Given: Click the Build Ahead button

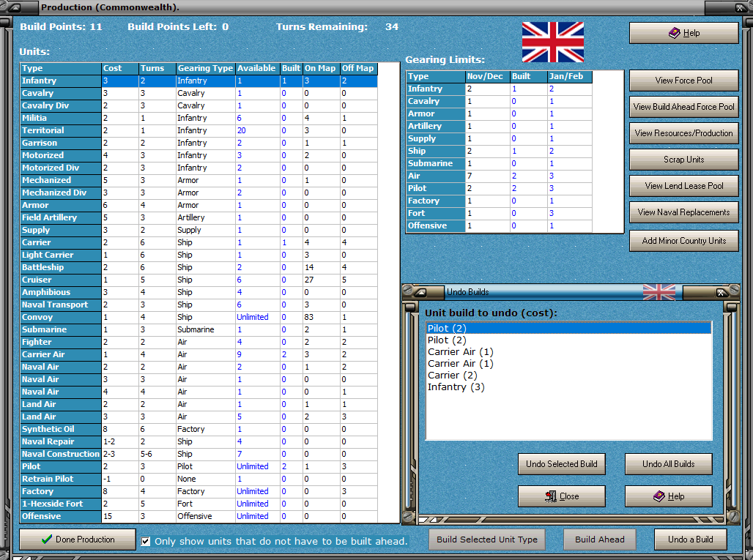Looking at the screenshot, I should point(600,540).
